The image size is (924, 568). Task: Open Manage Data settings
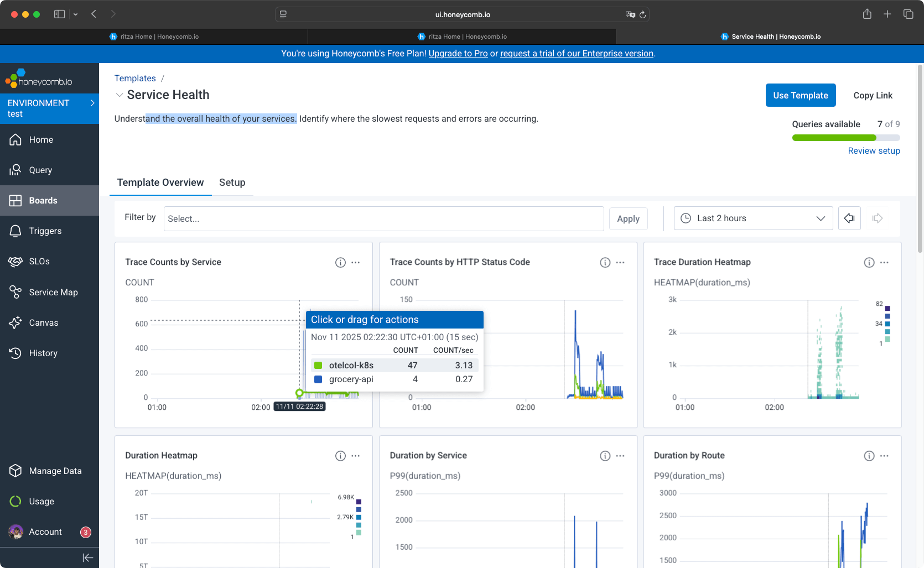pos(55,471)
